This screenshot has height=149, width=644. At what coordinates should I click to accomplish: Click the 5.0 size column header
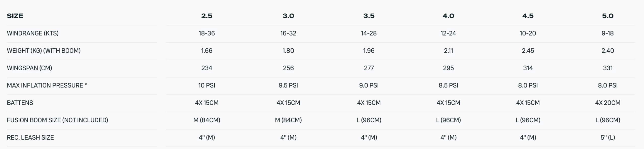(608, 16)
